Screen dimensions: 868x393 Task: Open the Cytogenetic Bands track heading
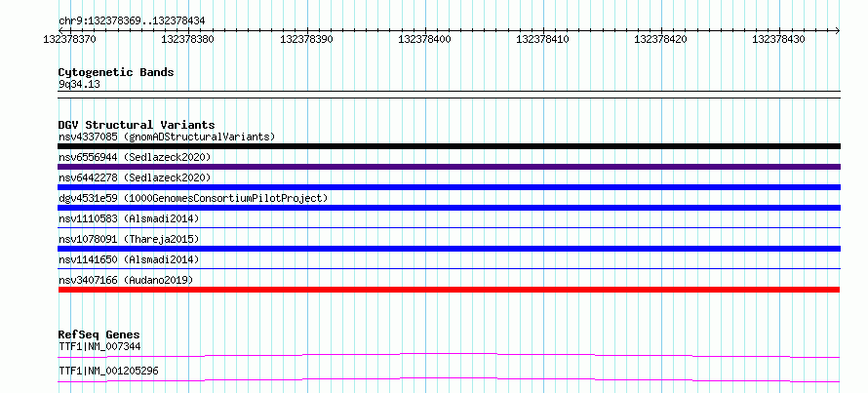[x=116, y=72]
